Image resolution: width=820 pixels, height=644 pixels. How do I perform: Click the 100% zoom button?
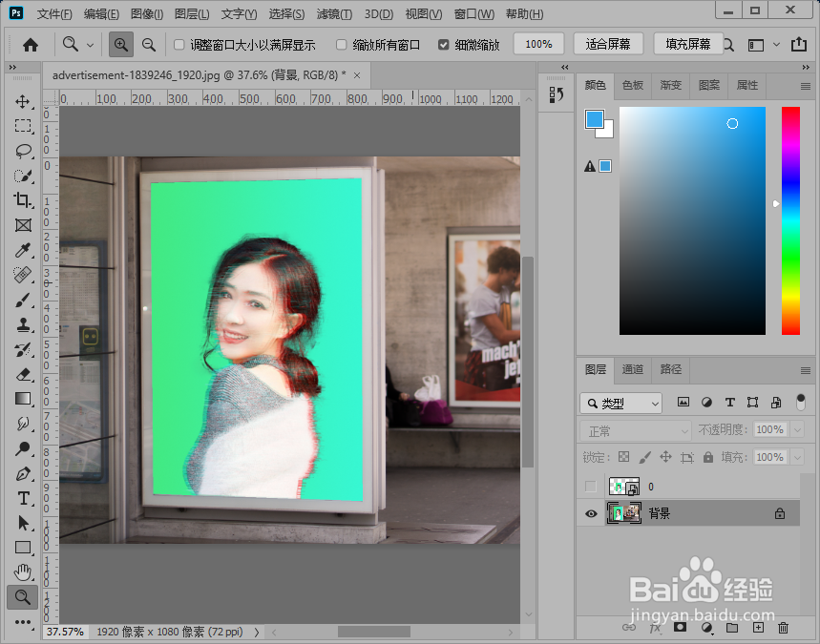pos(538,44)
